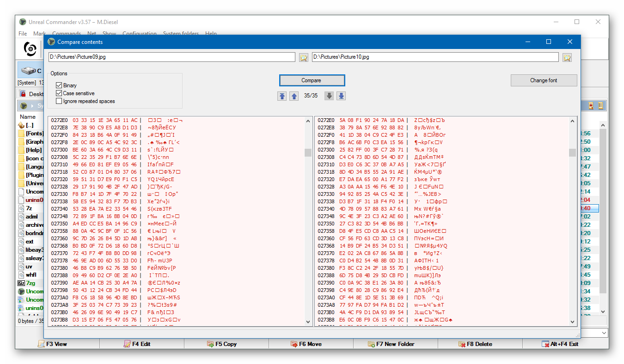This screenshot has width=624, height=364.
Task: Select the [Help] folder icon
Action: pyautogui.click(x=21, y=150)
